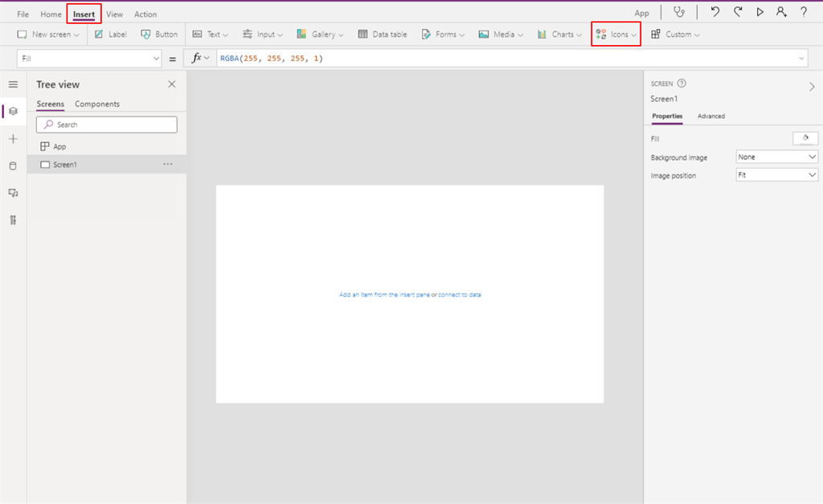The height and width of the screenshot is (504, 823).
Task: Click the hamburger menu icon
Action: click(13, 83)
